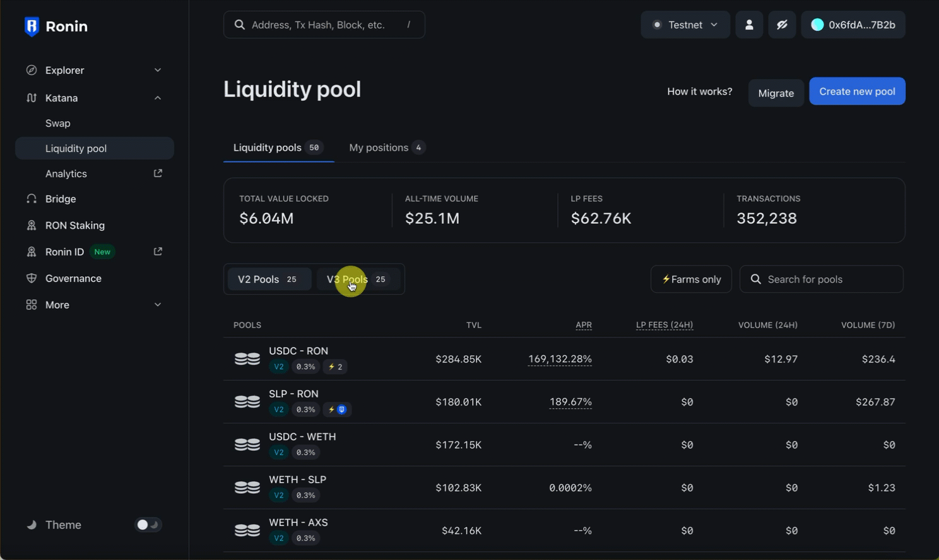Expand the Explorer menu chevron
The height and width of the screenshot is (560, 939).
[158, 70]
